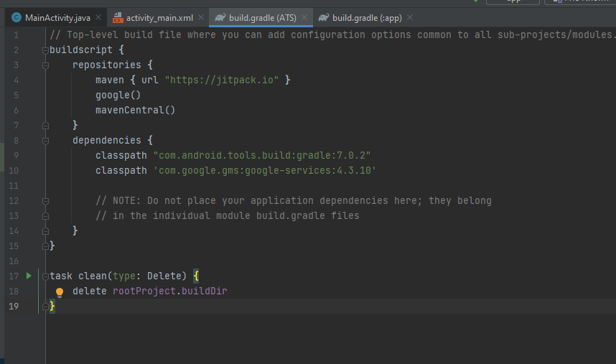This screenshot has height=364, width=616.
Task: Open the lightbulb quick-fix on line 18
Action: [x=60, y=292]
